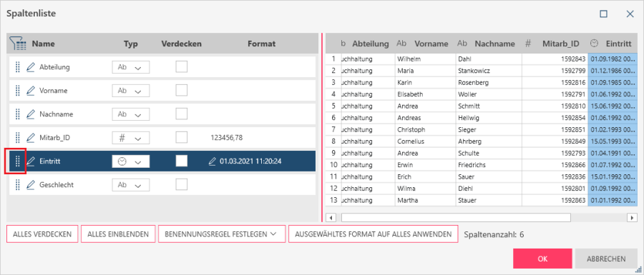644x275 pixels.
Task: Click the horizontal scrollbar under the preview table
Action: tap(456, 217)
